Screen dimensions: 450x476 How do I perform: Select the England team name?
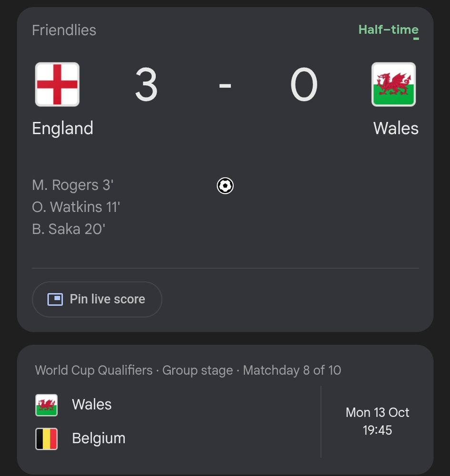pyautogui.click(x=62, y=129)
